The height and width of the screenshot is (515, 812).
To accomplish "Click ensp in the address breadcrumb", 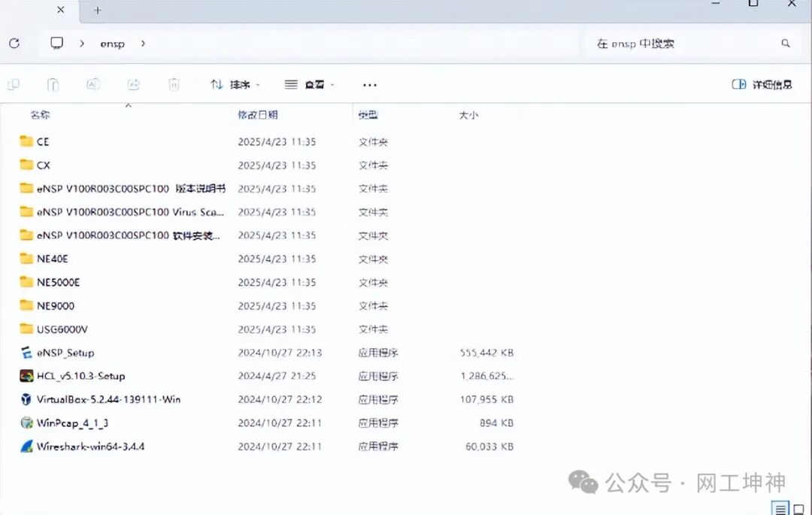I will 112,44.
